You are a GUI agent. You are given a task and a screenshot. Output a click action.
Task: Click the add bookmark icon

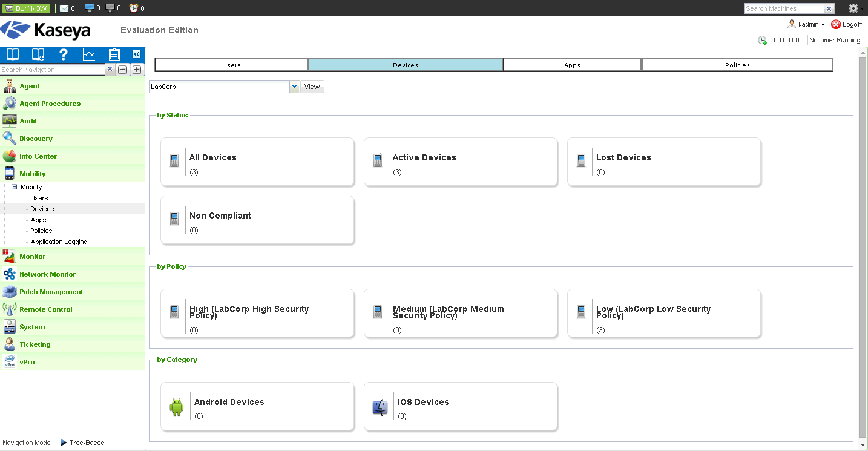pos(38,54)
